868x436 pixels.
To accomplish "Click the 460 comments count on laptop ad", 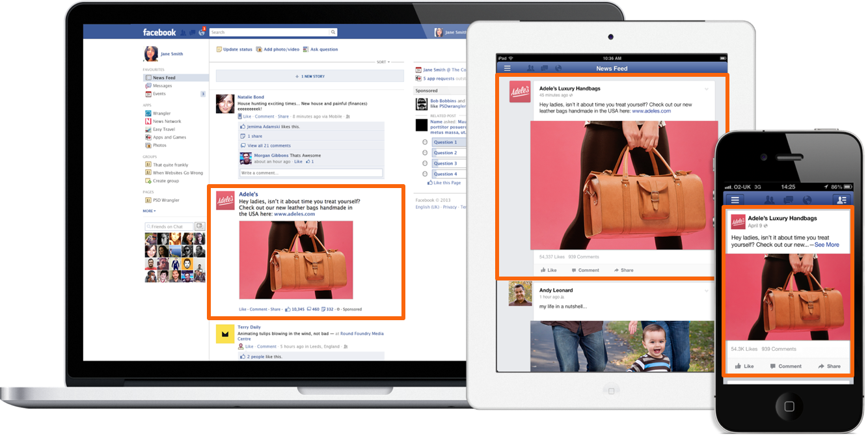I will pyautogui.click(x=312, y=309).
